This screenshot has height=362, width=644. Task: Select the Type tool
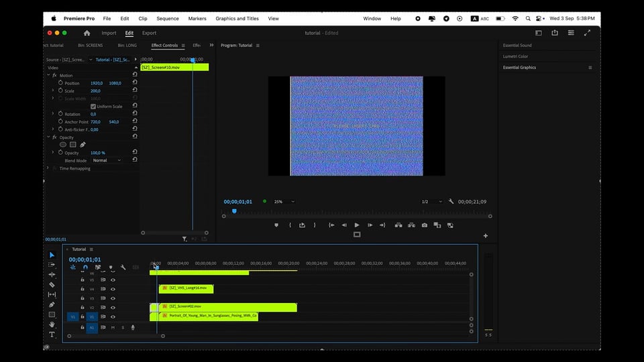(52, 335)
